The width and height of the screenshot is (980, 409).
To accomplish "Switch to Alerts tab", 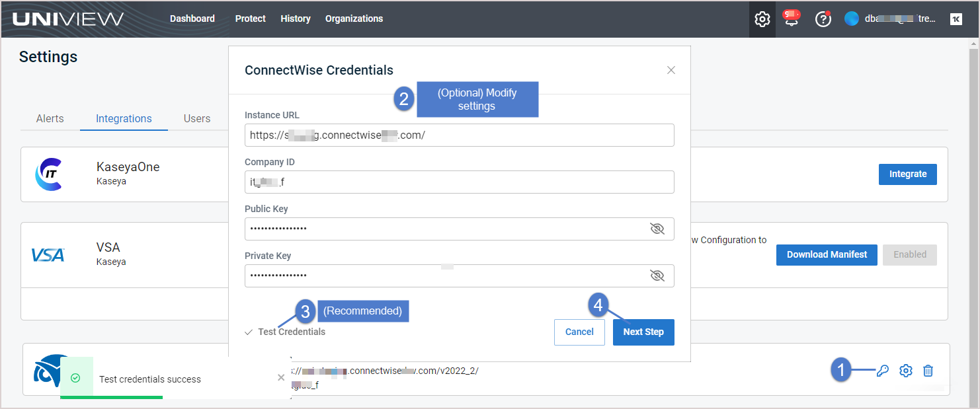I will (50, 119).
